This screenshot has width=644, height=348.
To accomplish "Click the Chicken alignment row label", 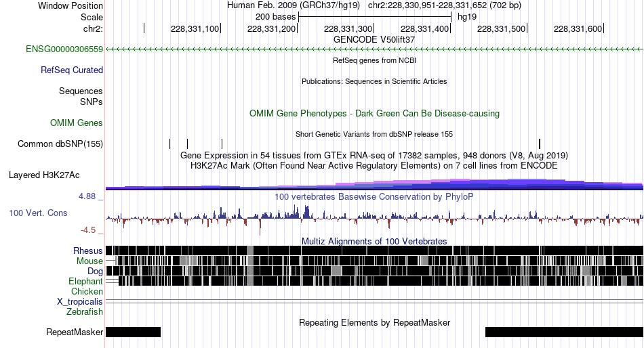I will [87, 291].
